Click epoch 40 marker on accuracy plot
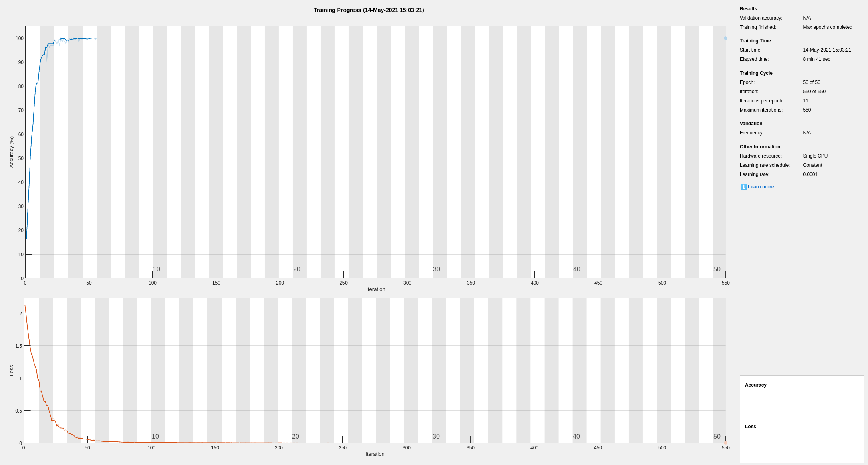 [576, 269]
